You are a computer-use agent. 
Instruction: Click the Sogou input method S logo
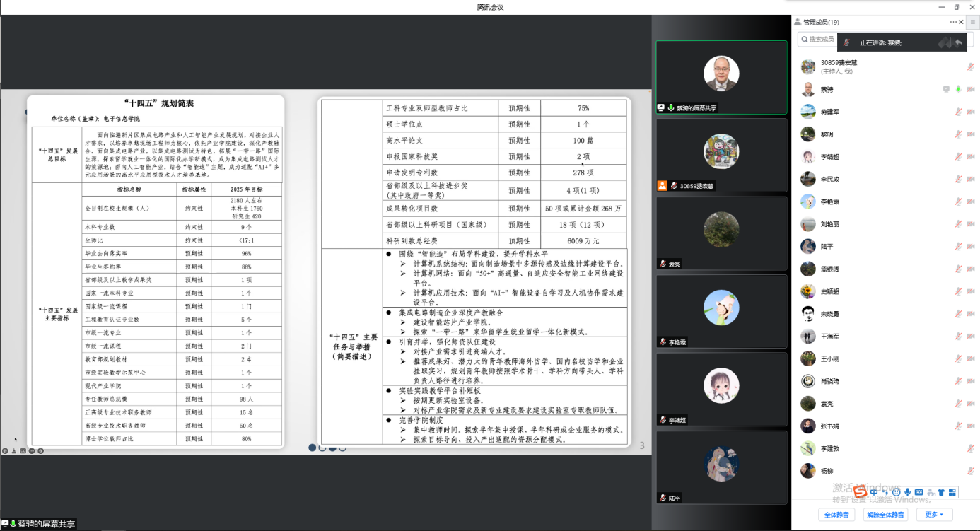click(860, 491)
